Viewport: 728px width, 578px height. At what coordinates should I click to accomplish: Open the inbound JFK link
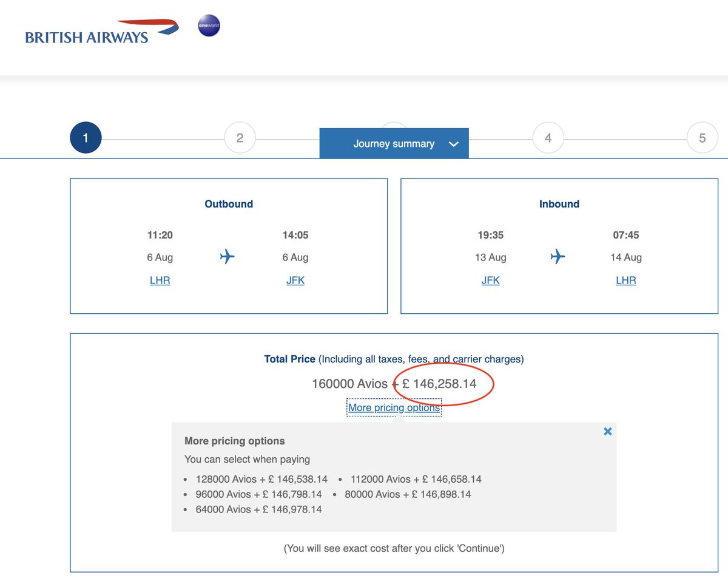490,280
